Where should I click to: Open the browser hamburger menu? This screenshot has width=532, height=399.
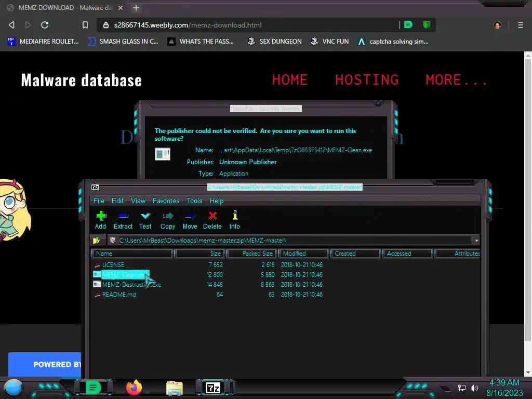(x=521, y=25)
